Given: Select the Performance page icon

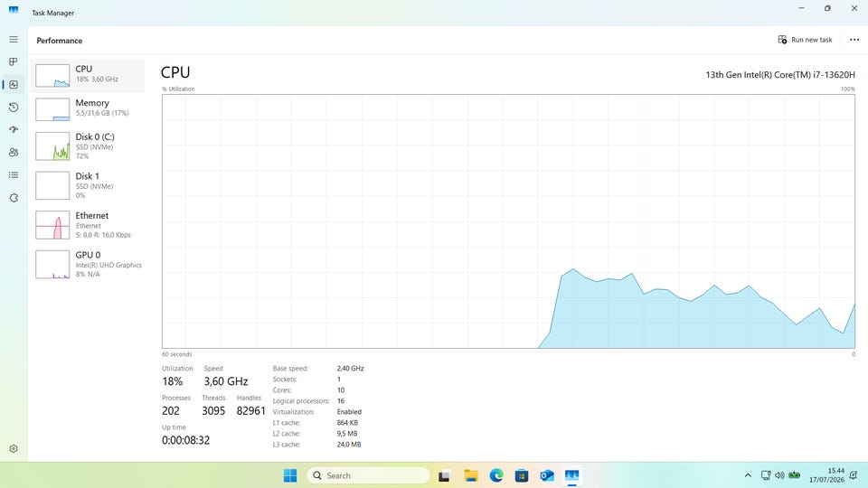Looking at the screenshot, I should 14,85.
